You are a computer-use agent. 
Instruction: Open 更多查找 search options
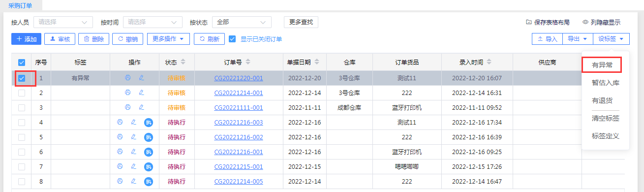pos(301,22)
